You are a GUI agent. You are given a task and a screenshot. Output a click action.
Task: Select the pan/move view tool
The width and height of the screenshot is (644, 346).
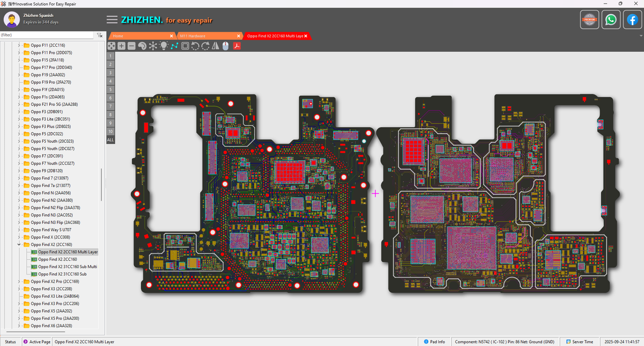111,46
